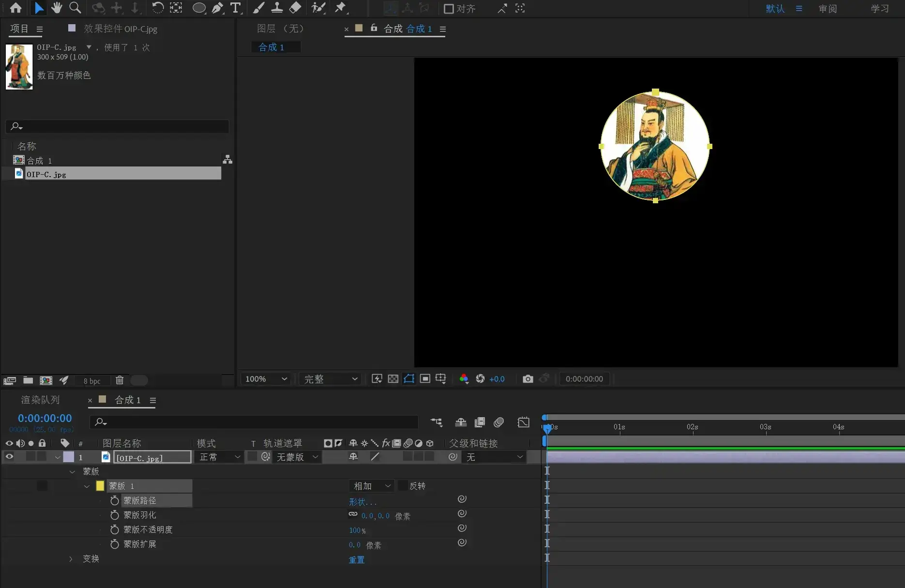Enable the 对齐 snapping checkbox
The width and height of the screenshot is (905, 588).
tap(449, 9)
